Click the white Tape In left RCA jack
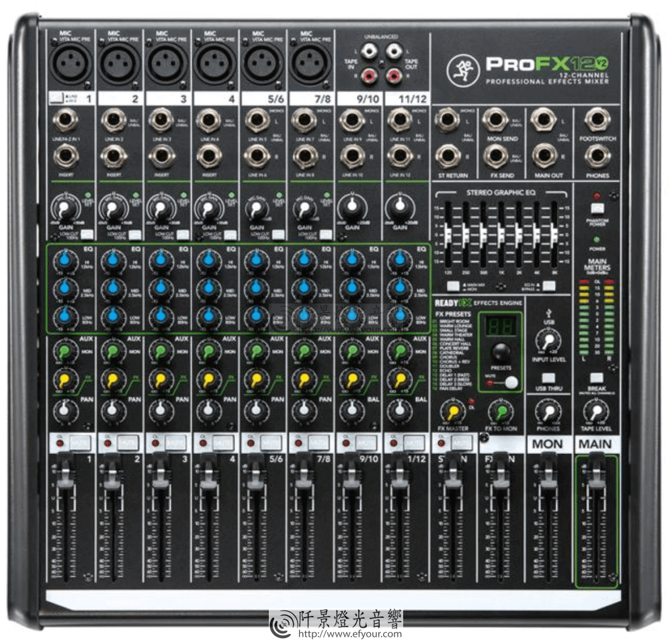The image size is (672, 640). point(368,52)
